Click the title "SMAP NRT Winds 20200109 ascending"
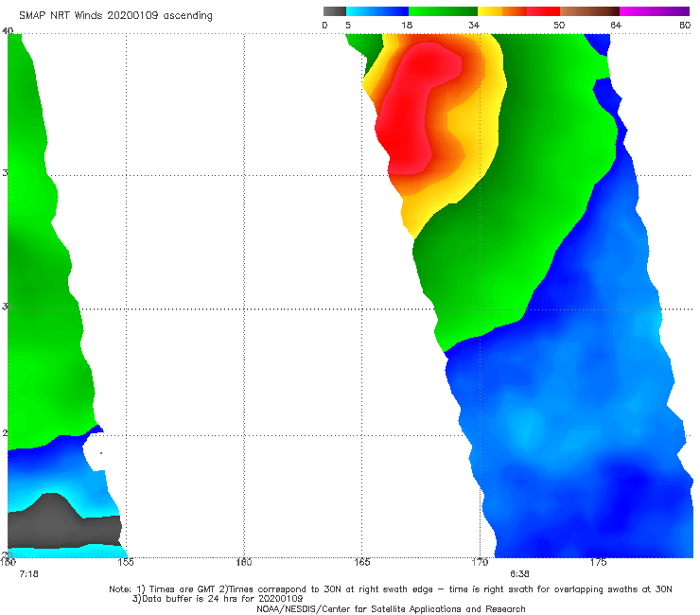The height and width of the screenshot is (615, 700). point(115,16)
